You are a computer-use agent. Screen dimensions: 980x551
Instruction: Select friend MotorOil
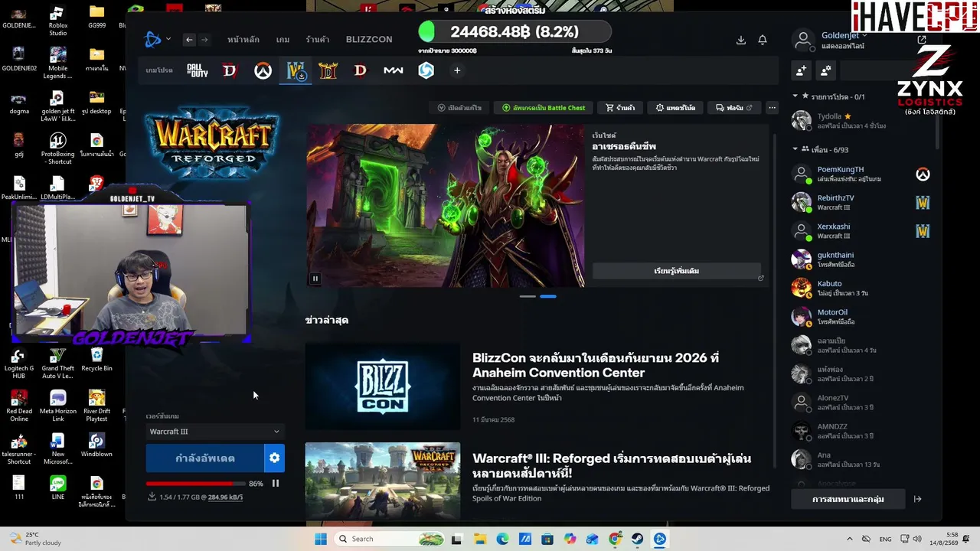point(861,317)
